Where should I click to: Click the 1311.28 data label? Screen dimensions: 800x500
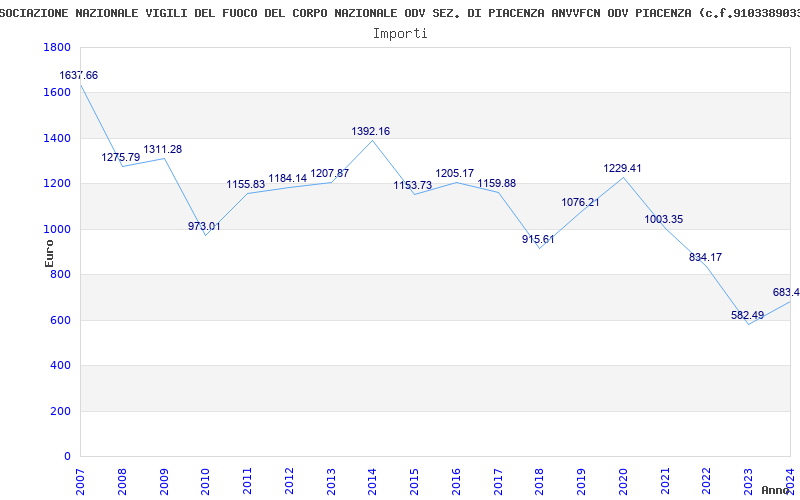(163, 149)
